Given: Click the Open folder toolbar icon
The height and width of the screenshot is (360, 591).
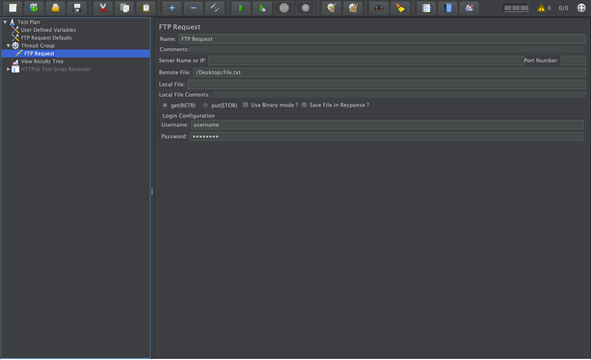Looking at the screenshot, I should (55, 8).
